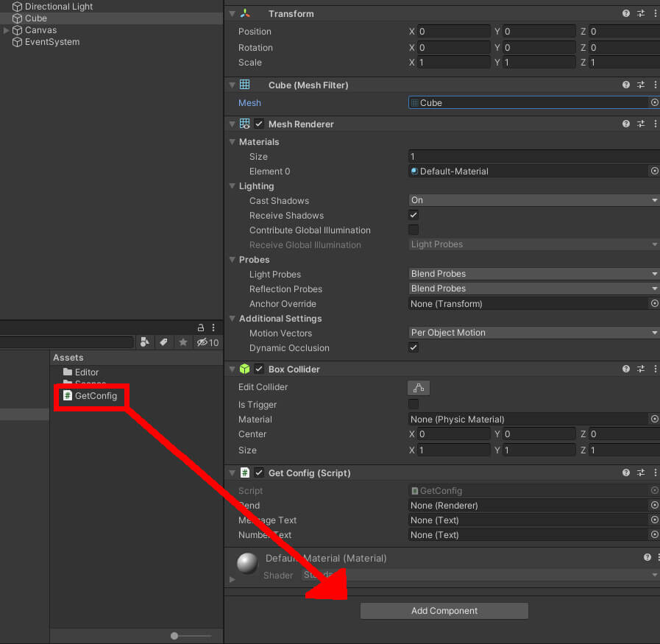The height and width of the screenshot is (644, 660).
Task: Click the Position X input field
Action: point(453,32)
